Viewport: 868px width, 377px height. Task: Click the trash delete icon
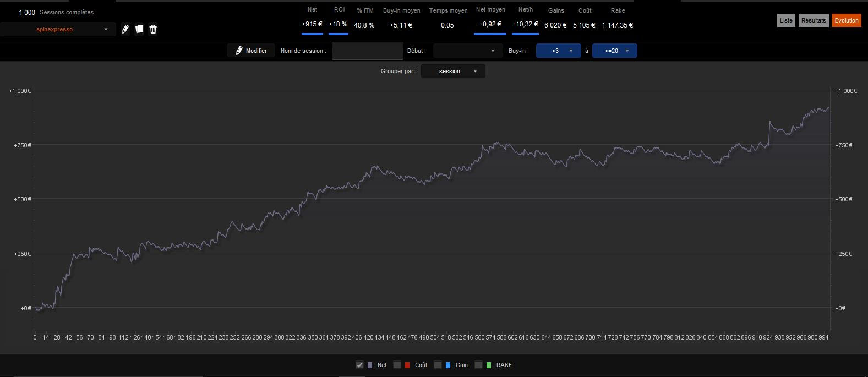(x=153, y=29)
